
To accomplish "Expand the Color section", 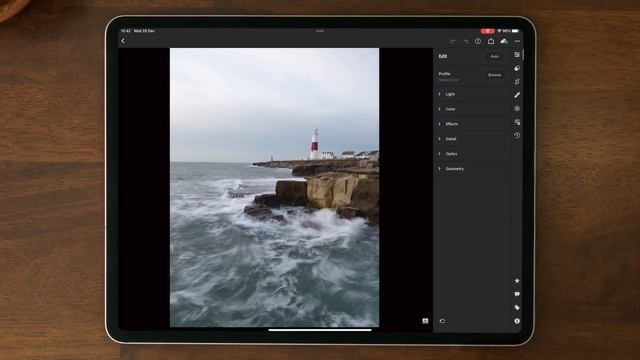I will point(472,109).
